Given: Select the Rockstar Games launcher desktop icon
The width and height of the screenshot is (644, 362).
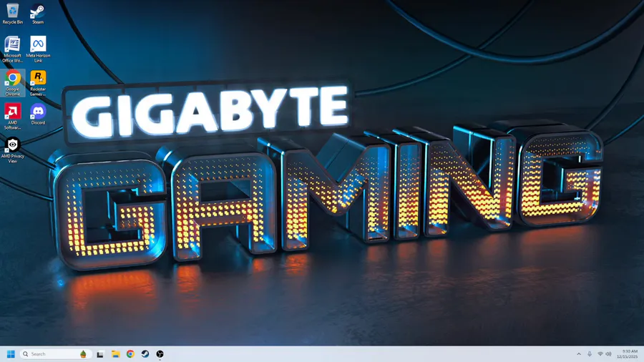Looking at the screenshot, I should coord(38,83).
